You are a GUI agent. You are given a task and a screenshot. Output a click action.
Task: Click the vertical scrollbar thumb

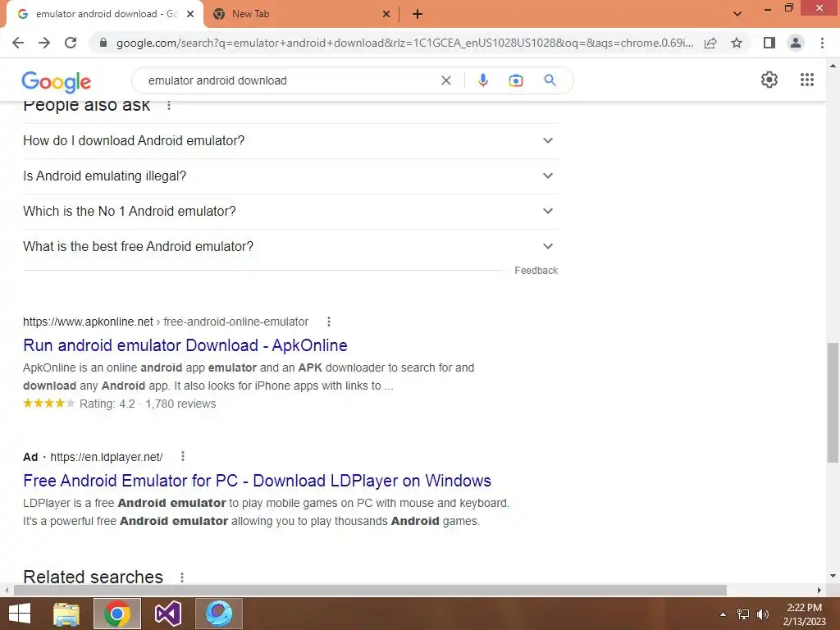833,402
